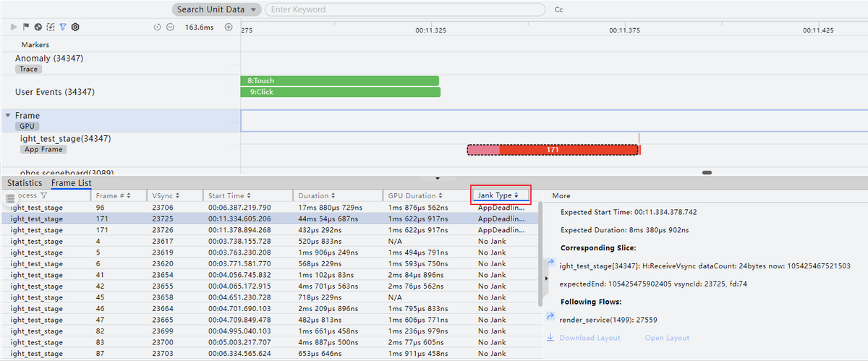Collapse the More details side panel arrow
The image size is (868, 361).
[x=545, y=278]
